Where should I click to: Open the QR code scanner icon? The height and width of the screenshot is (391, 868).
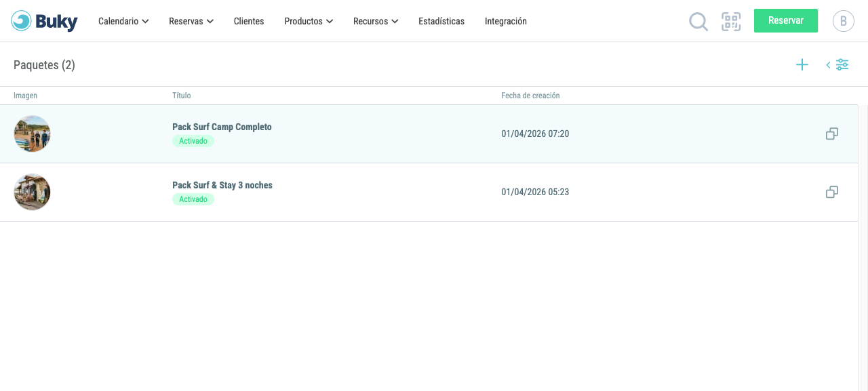pyautogui.click(x=731, y=22)
